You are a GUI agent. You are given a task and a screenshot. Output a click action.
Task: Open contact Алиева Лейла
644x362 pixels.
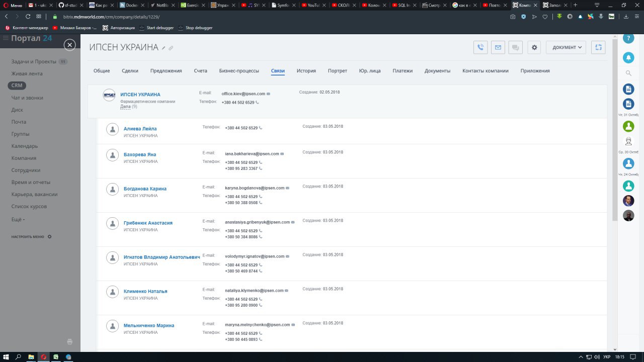coord(140,129)
